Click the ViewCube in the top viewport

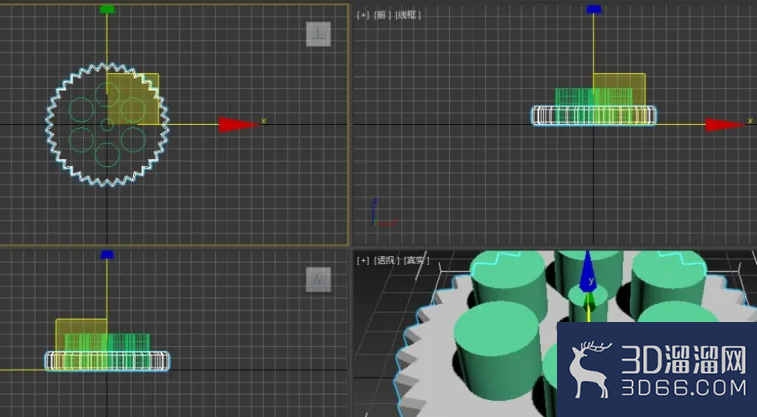[319, 34]
